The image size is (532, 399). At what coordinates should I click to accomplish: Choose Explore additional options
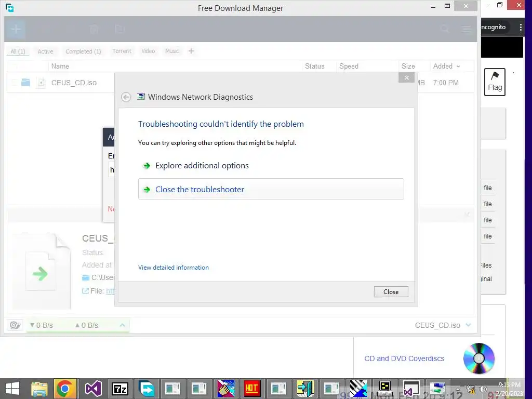tap(202, 166)
